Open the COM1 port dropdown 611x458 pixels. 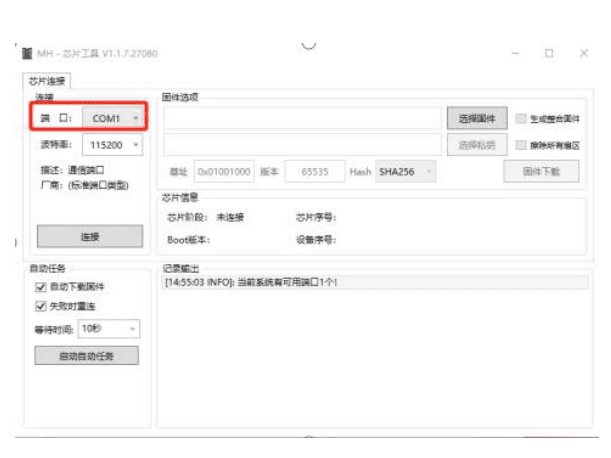coord(112,118)
